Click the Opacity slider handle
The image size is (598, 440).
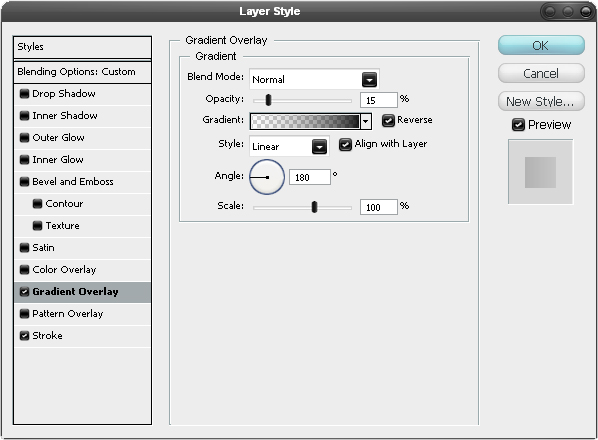(268, 100)
